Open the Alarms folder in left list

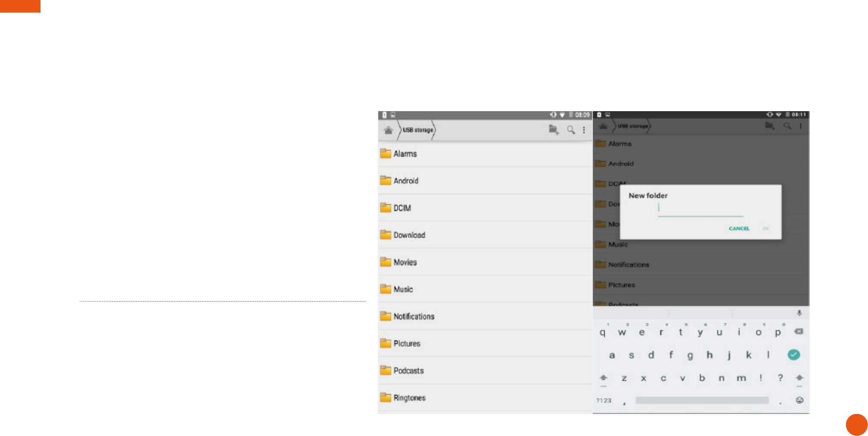(485, 154)
